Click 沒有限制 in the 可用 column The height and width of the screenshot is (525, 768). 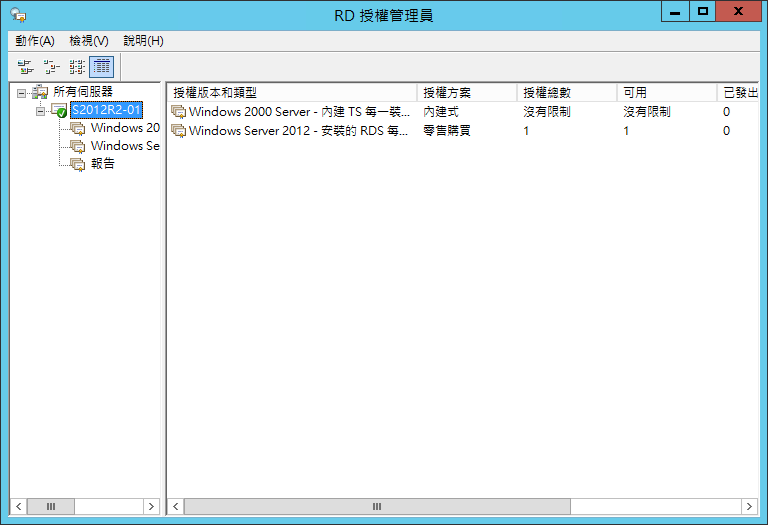pyautogui.click(x=647, y=112)
